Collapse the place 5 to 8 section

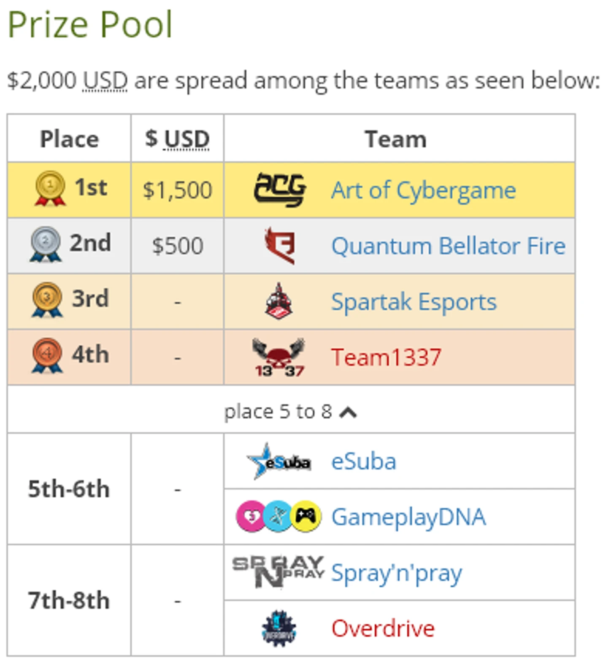coord(290,411)
